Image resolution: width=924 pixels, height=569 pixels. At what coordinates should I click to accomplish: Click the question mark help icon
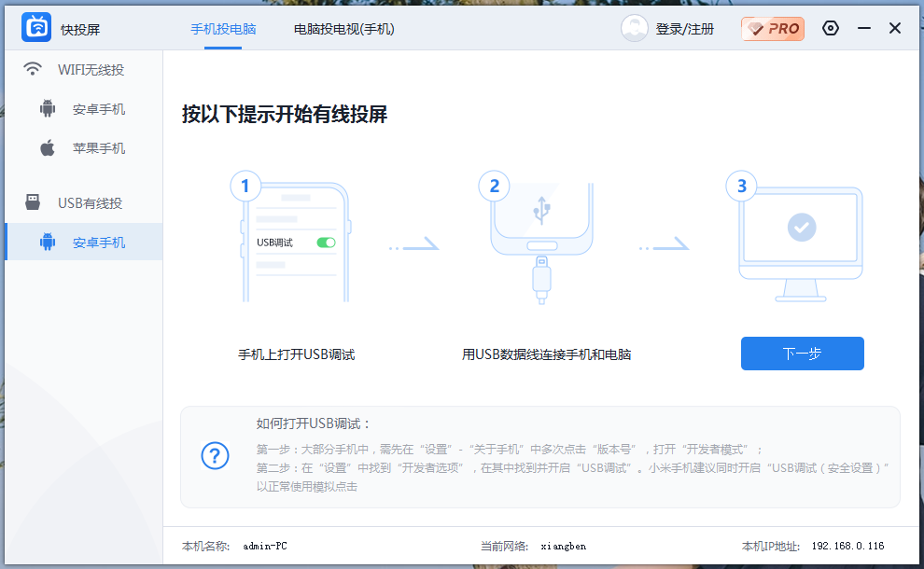tap(215, 456)
